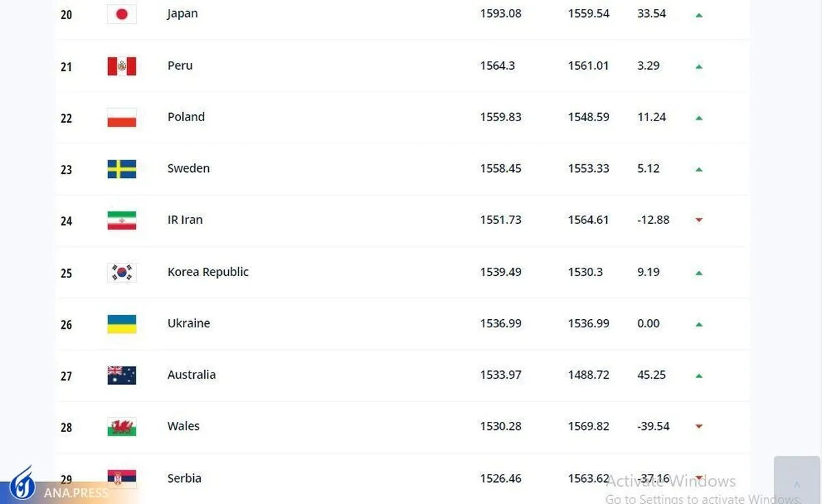Open the IR Iran team link

(185, 220)
